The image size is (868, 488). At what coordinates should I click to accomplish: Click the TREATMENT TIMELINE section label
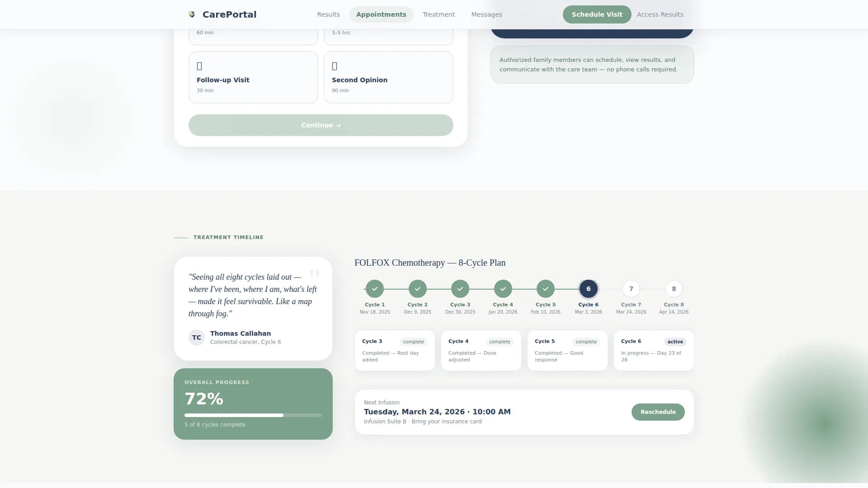pyautogui.click(x=228, y=237)
